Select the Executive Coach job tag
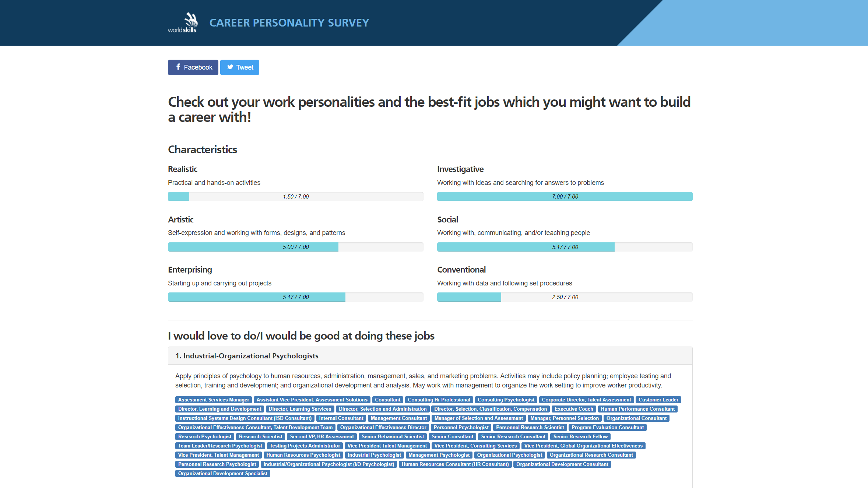This screenshot has height=488, width=868. [574, 409]
